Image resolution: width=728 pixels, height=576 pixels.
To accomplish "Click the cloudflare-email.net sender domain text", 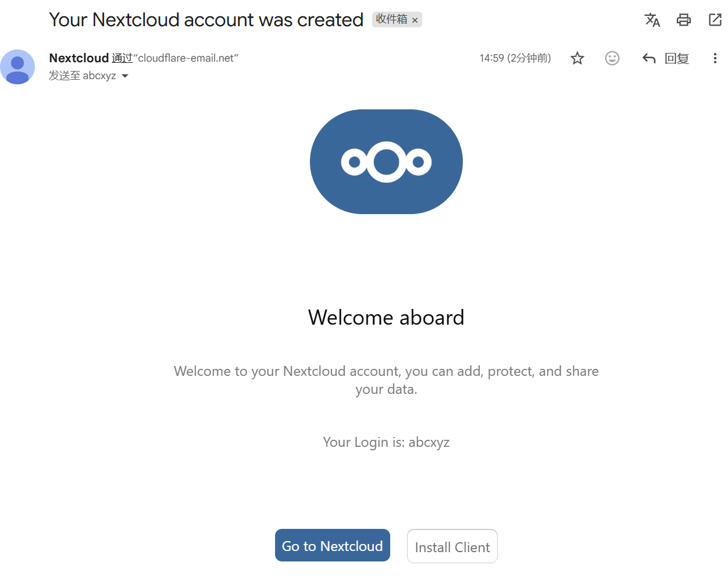I will [x=186, y=58].
